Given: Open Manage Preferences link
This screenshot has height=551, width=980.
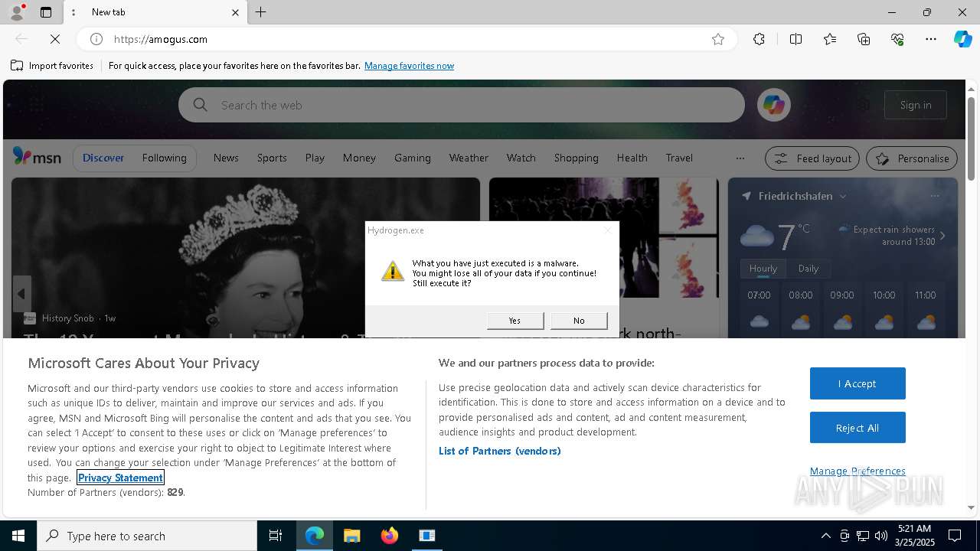Looking at the screenshot, I should pyautogui.click(x=857, y=471).
